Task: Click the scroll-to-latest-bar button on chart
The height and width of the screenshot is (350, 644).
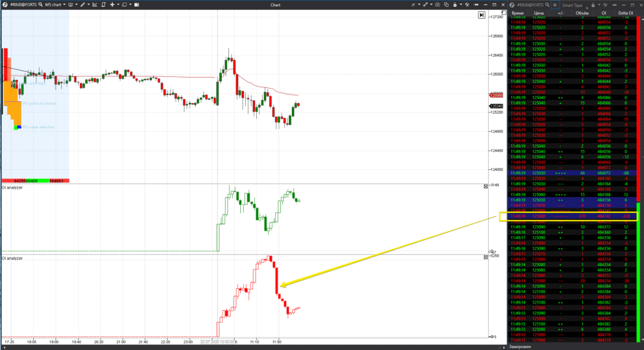Action: tap(481, 15)
